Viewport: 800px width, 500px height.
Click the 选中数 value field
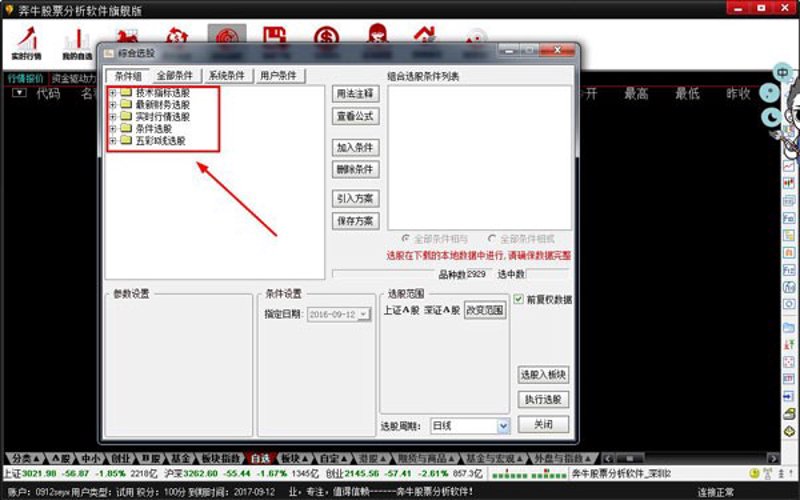(x=546, y=274)
